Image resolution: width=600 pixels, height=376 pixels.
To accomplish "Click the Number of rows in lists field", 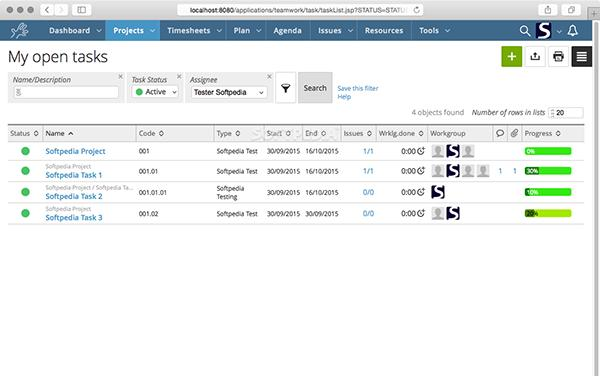I will click(566, 112).
